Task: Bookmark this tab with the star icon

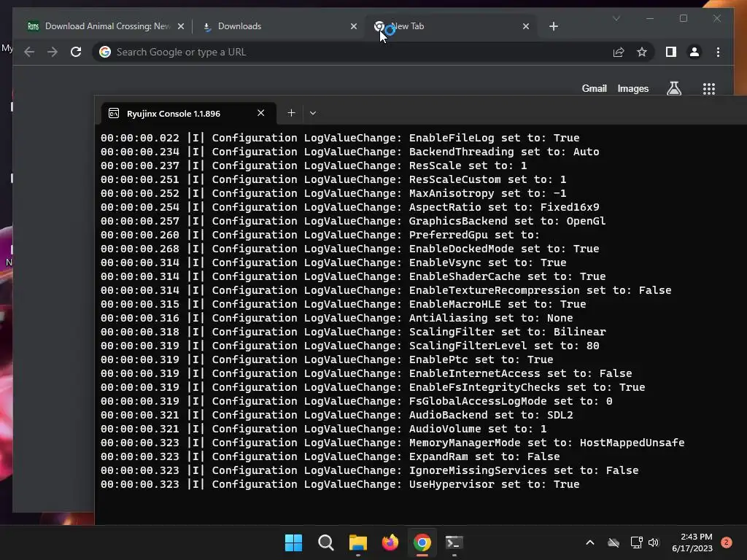Action: pyautogui.click(x=642, y=52)
